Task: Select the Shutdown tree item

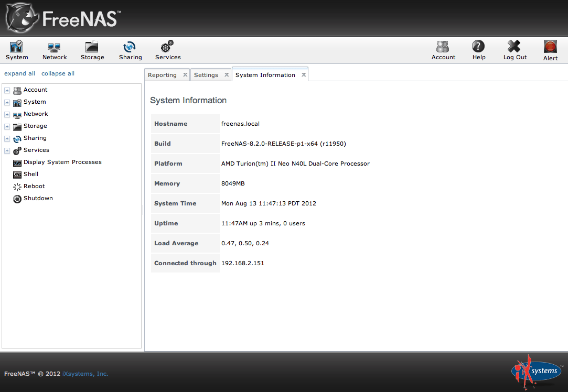Action: (38, 198)
